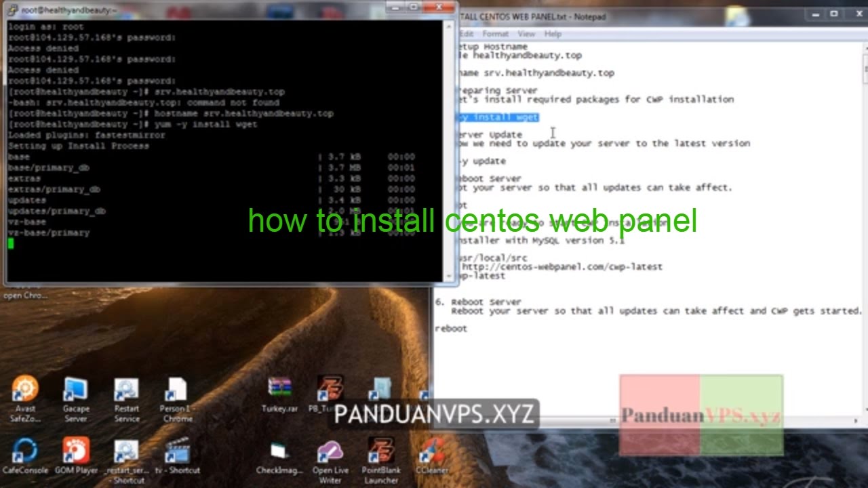Viewport: 868px width, 488px height.
Task: Select the Person 1 - Chrome shortcut
Action: pos(177,399)
